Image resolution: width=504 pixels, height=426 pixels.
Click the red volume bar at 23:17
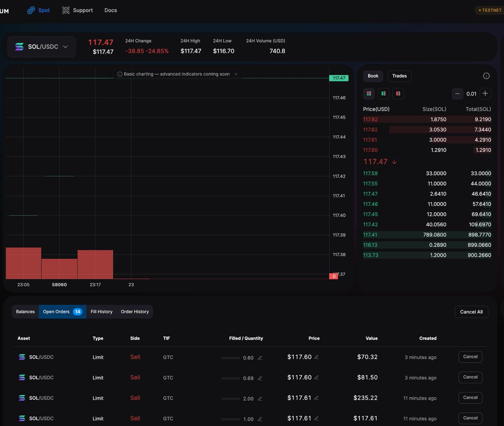pos(95,264)
